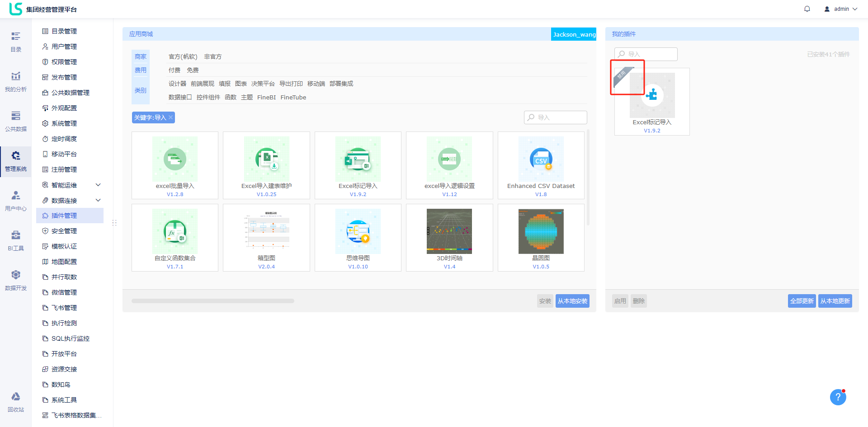Viewport: 868px width, 427px height.
Task: Select the Excel标记导入 store plugin icon
Action: pos(358,159)
